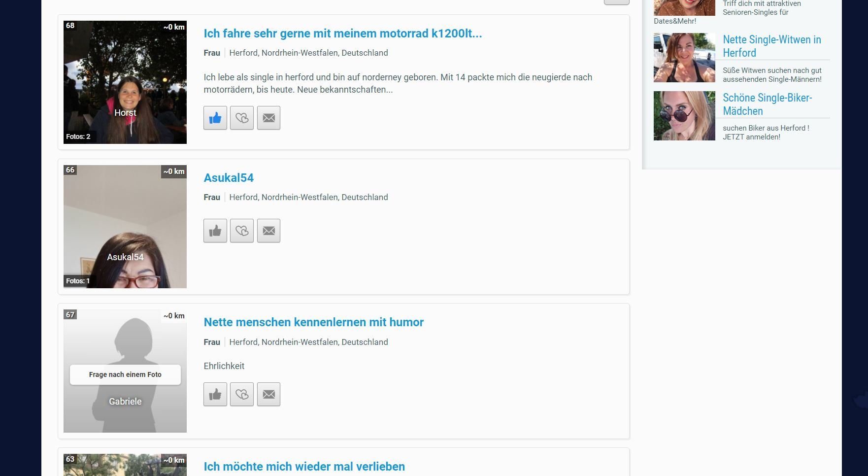
Task: View Horst's profile photo
Action: 125,82
